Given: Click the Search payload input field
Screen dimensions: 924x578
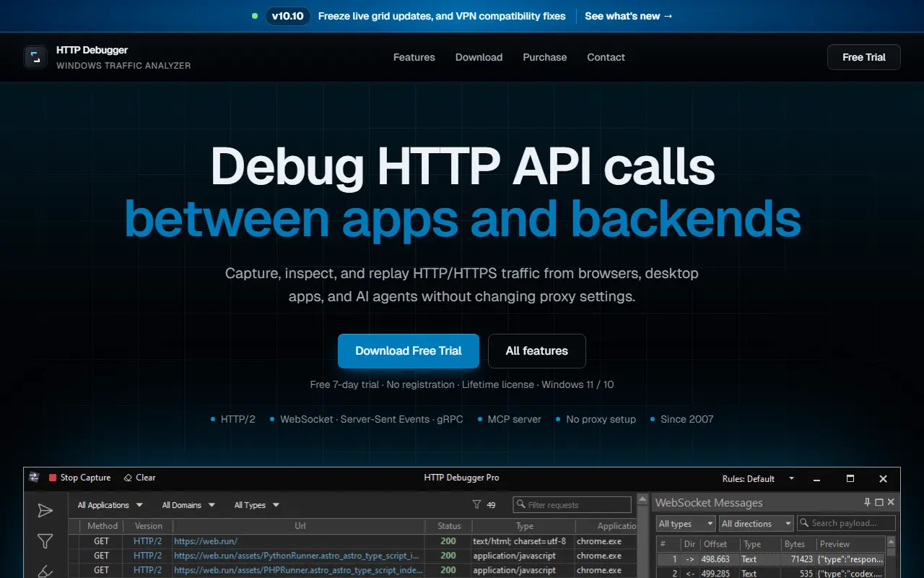Looking at the screenshot, I should pyautogui.click(x=846, y=523).
